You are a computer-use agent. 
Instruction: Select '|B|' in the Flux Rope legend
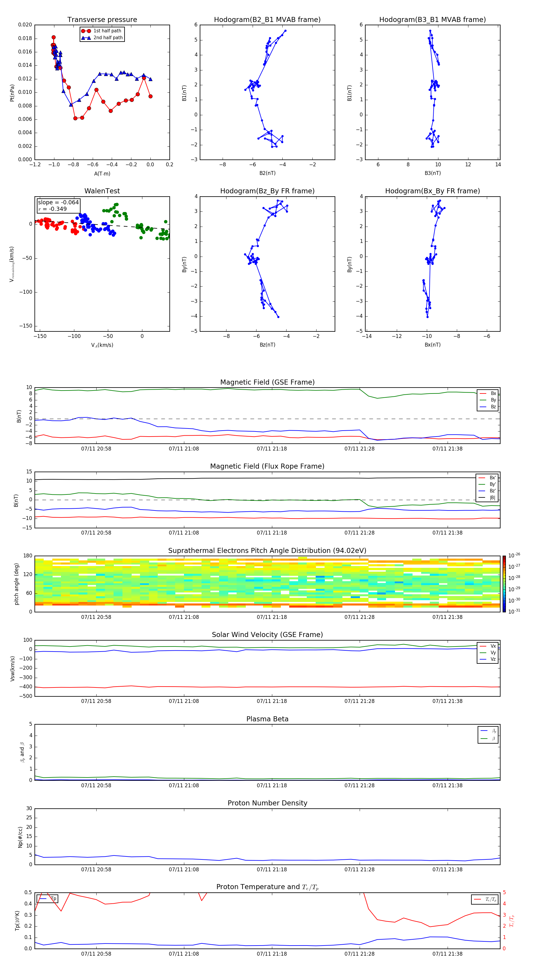(487, 498)
